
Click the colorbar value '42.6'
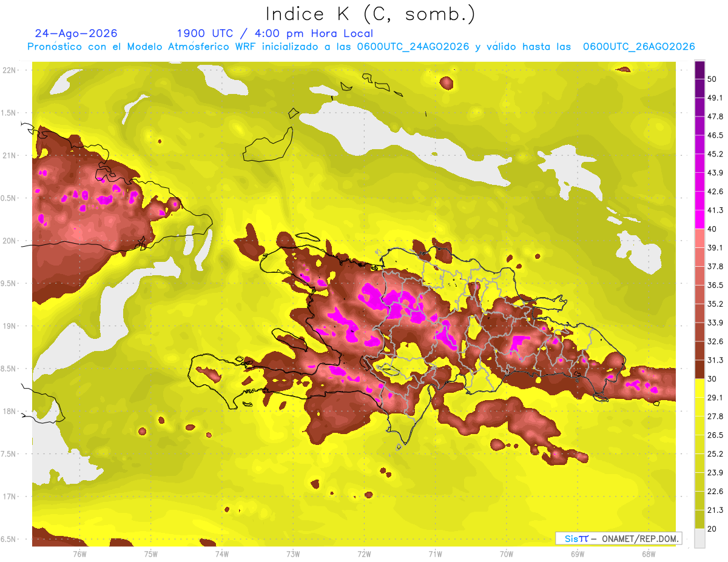click(715, 192)
